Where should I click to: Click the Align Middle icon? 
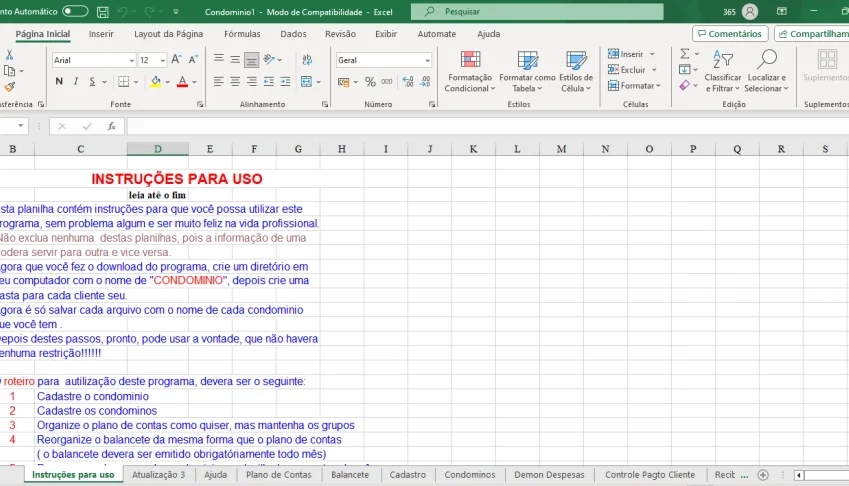click(235, 59)
